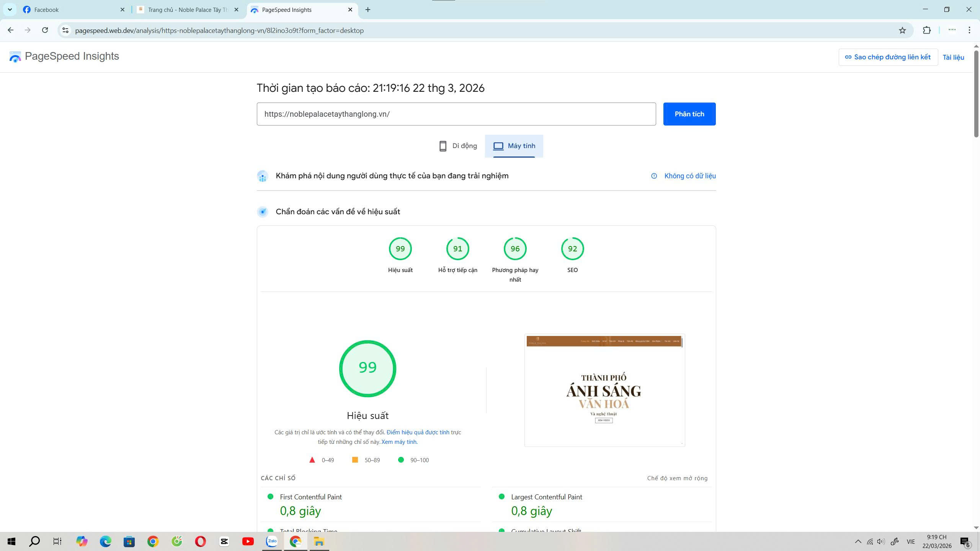Launch Opera from the taskbar
The width and height of the screenshot is (980, 551).
pyautogui.click(x=201, y=541)
